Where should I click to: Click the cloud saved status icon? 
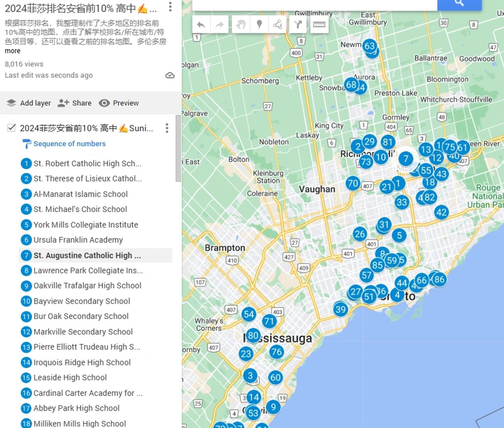pyautogui.click(x=170, y=75)
